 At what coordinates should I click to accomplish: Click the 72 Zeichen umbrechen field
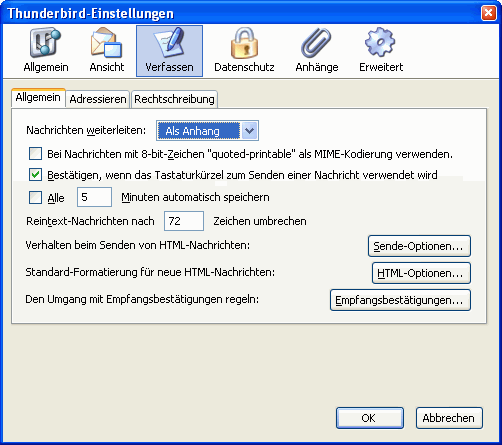pos(184,221)
